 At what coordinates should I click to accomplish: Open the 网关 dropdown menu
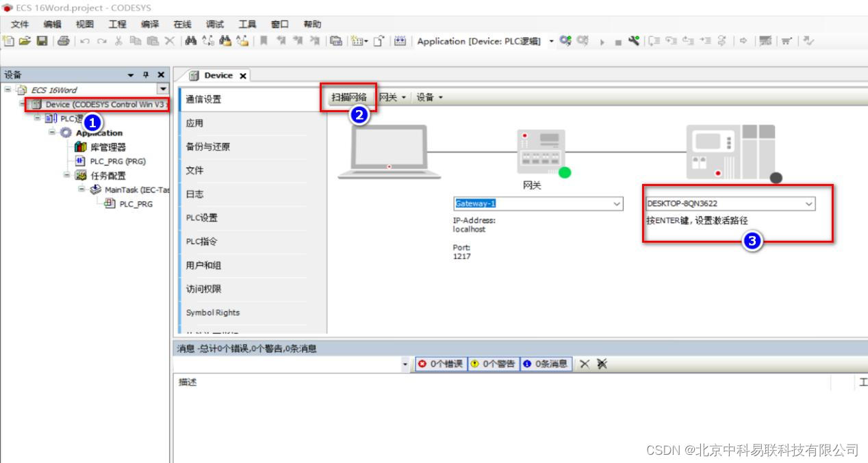393,97
